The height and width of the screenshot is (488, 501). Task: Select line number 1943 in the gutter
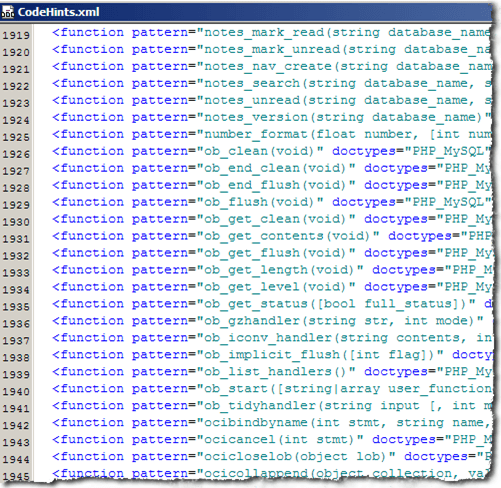16,443
